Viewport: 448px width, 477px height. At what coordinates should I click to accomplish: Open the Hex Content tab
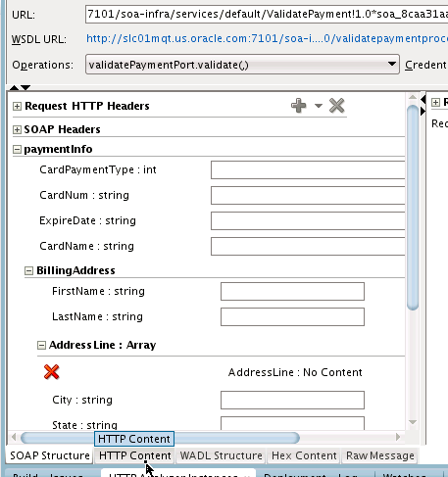[x=304, y=455]
